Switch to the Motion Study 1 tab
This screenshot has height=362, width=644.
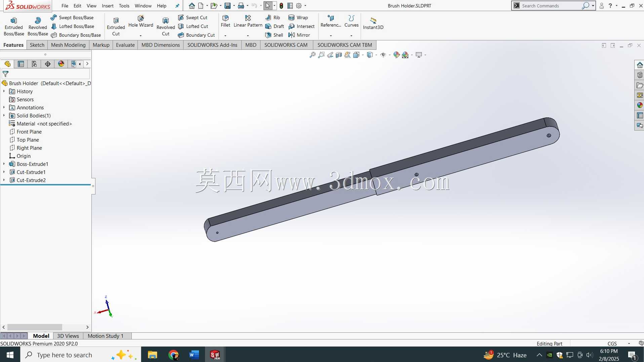(106, 336)
